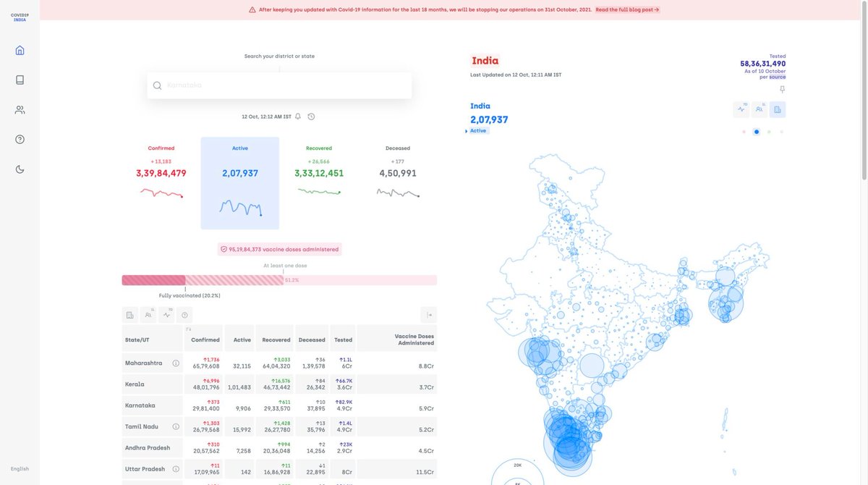
Task: Open the Andhra Pradesh row in the table
Action: point(279,448)
